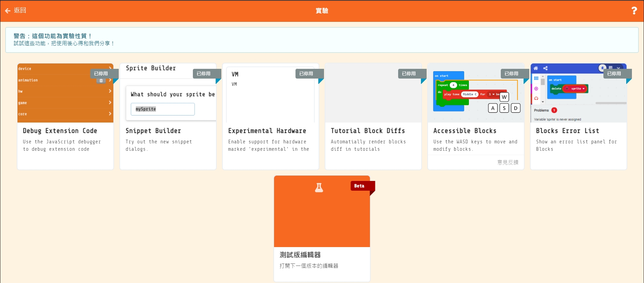Open help with the question mark icon
644x283 pixels.
pyautogui.click(x=634, y=11)
